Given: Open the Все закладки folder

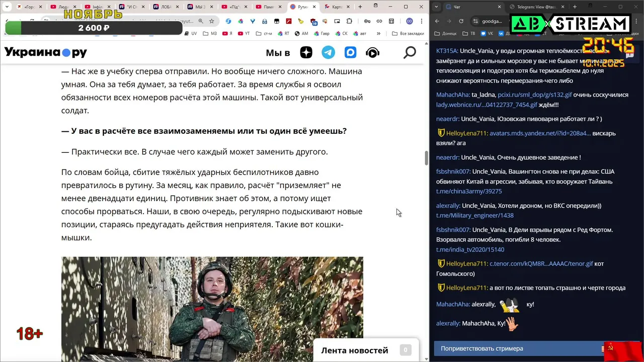Looking at the screenshot, I should click(x=408, y=33).
